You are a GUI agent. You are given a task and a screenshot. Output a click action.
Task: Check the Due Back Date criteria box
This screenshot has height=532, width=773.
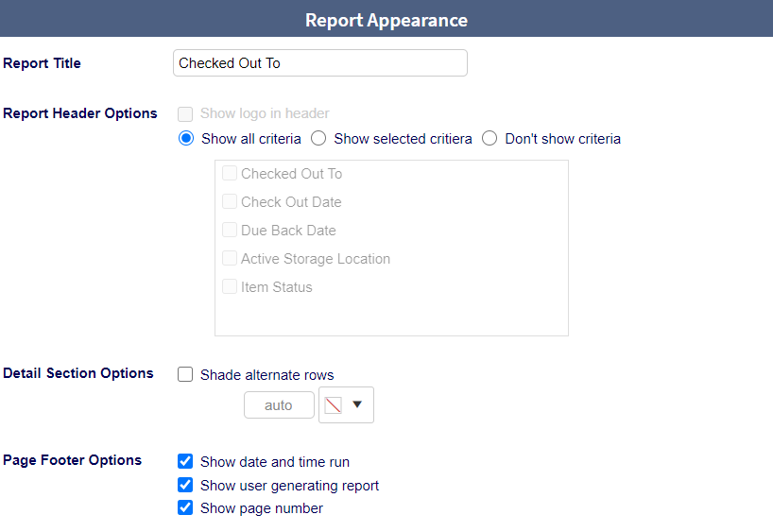(230, 230)
